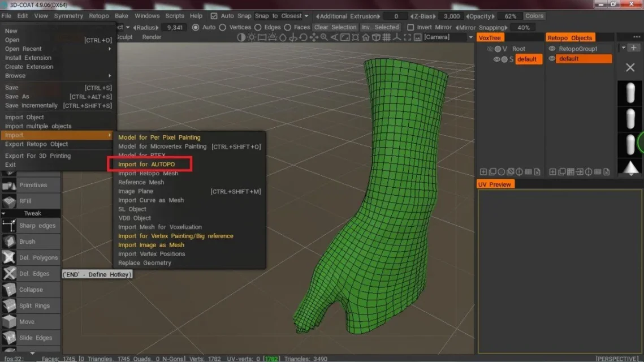Click the plus add button in primitives panel
The width and height of the screenshot is (644, 362).
point(634,48)
